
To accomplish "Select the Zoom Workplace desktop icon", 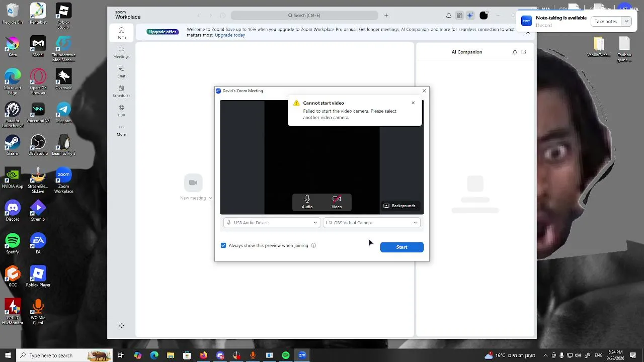I will point(63,181).
